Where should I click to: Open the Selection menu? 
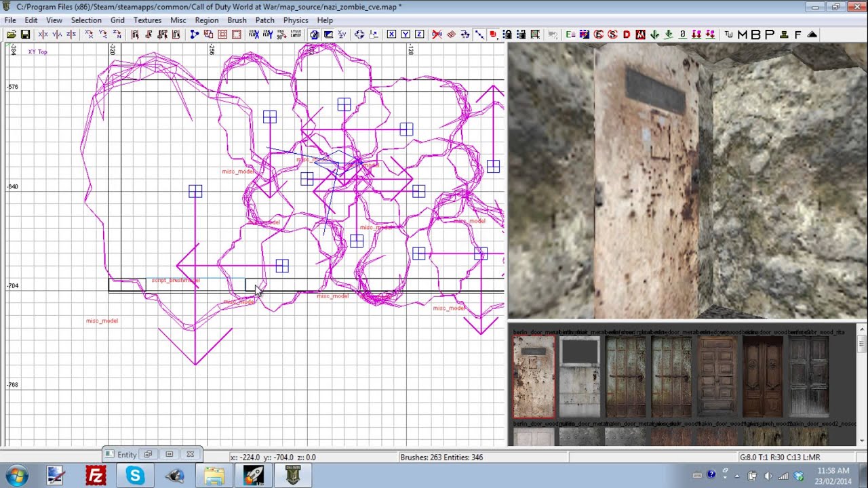86,20
